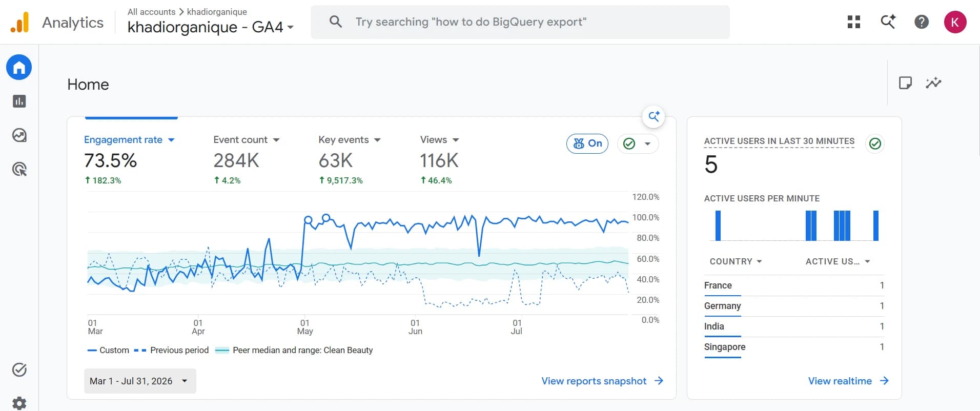Open the COUNTRY dimension dropdown
Screen dimensions: 980x411
coord(736,261)
